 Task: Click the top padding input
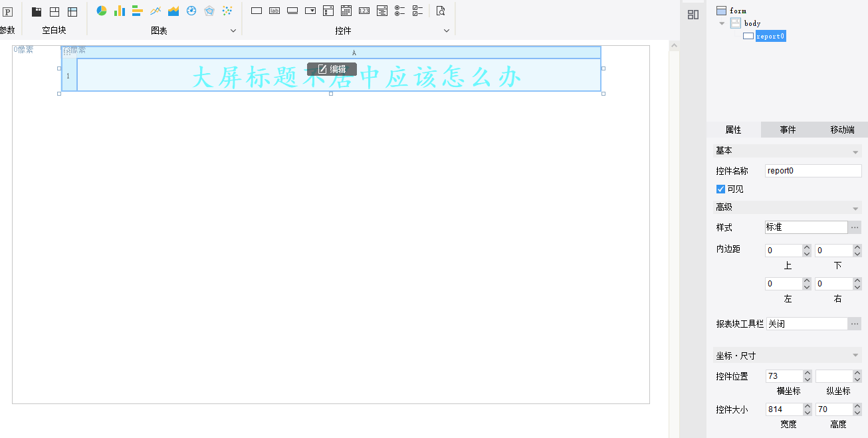point(784,251)
